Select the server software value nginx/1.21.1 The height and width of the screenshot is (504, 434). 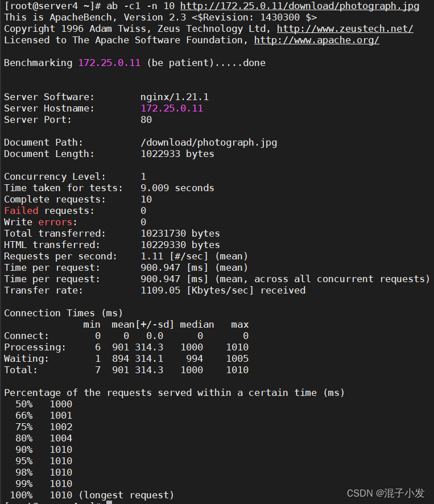pyautogui.click(x=175, y=97)
